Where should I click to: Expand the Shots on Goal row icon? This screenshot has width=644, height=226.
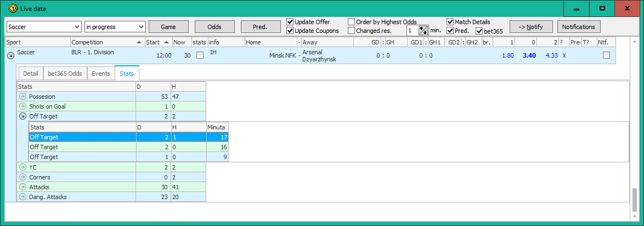22,106
